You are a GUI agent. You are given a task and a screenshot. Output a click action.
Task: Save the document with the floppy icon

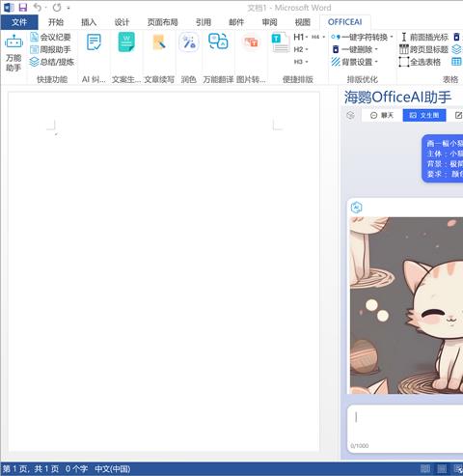pos(23,7)
